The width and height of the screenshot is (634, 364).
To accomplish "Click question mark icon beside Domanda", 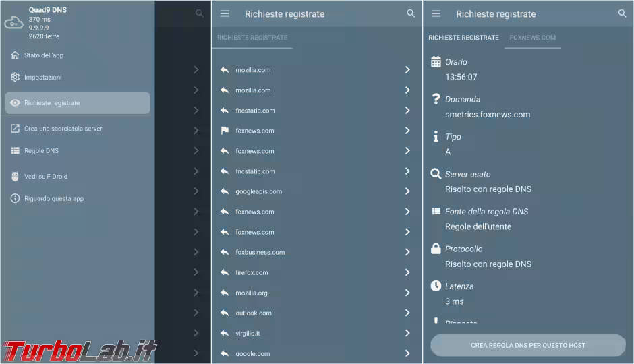I will coord(436,99).
